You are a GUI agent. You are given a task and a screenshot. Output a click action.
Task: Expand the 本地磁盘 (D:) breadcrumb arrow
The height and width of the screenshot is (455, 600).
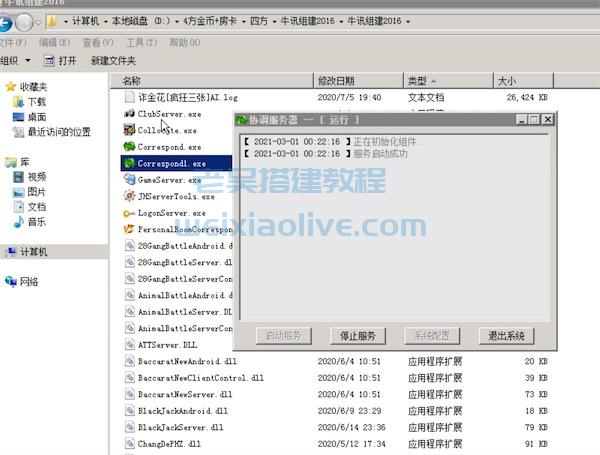point(177,21)
